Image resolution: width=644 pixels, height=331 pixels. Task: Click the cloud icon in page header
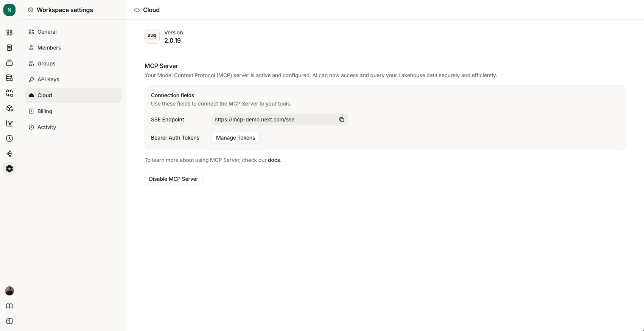pos(137,10)
